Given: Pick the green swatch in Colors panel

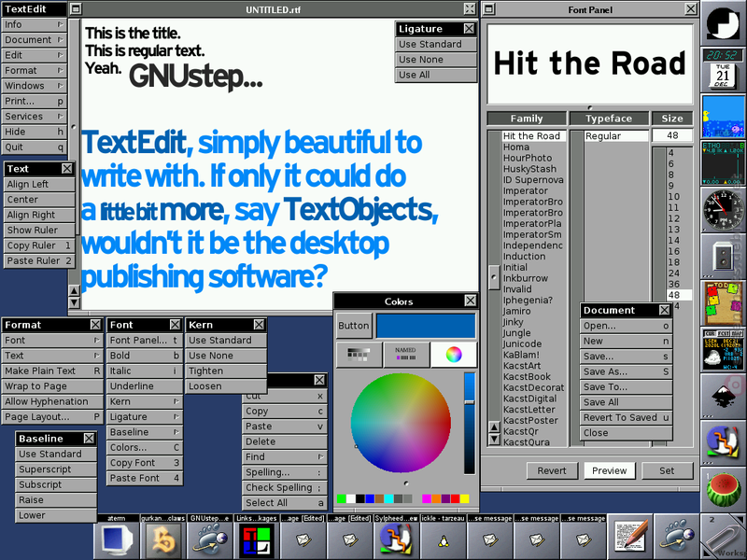Looking at the screenshot, I should [x=341, y=498].
